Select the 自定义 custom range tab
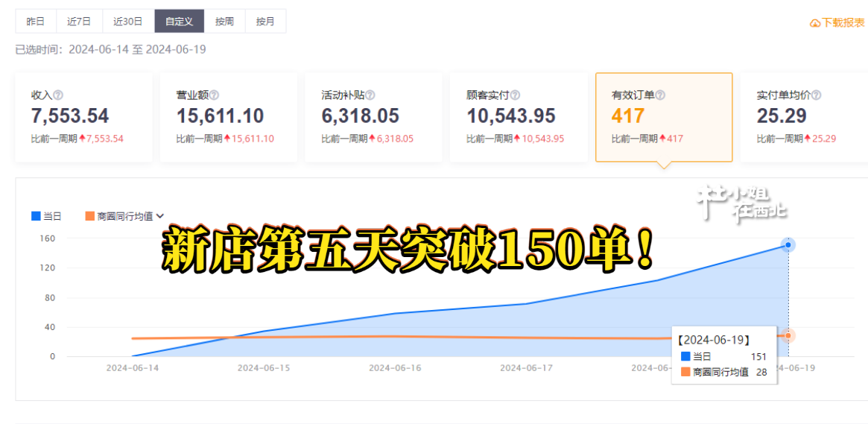 point(180,22)
